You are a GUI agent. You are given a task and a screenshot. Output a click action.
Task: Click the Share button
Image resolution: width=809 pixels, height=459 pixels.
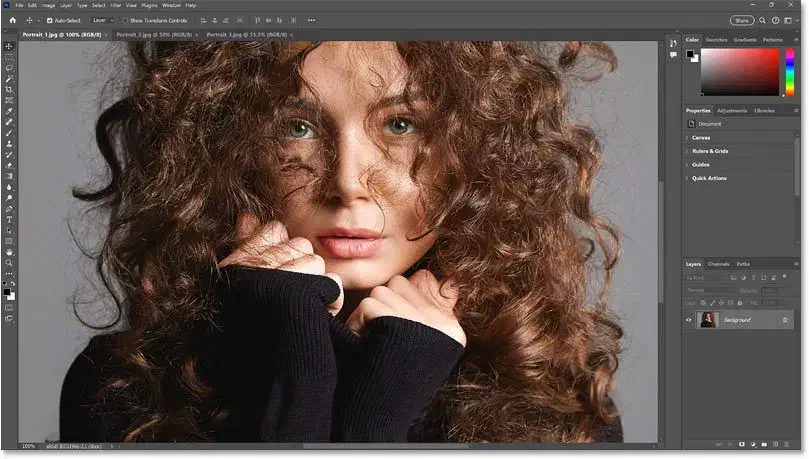coord(741,19)
